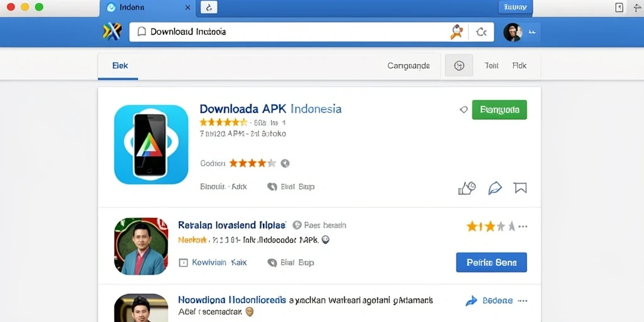Switch to the Elek tab
This screenshot has height=322, width=644.
(x=120, y=65)
